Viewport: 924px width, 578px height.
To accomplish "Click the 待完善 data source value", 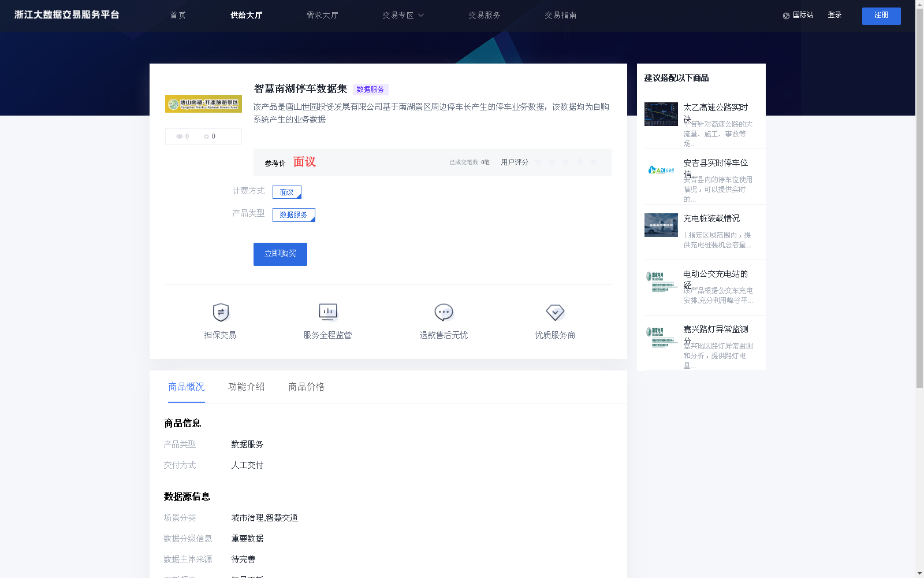I will [243, 560].
